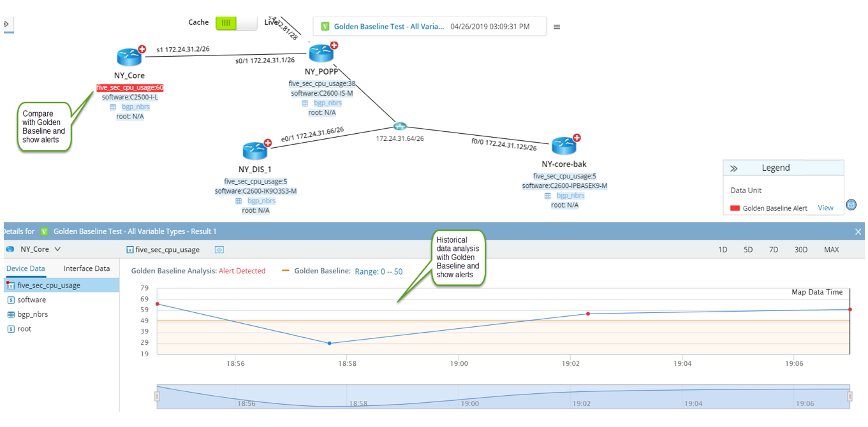Expand the left side panel arrow
The height and width of the screenshot is (427, 868).
pos(6,24)
